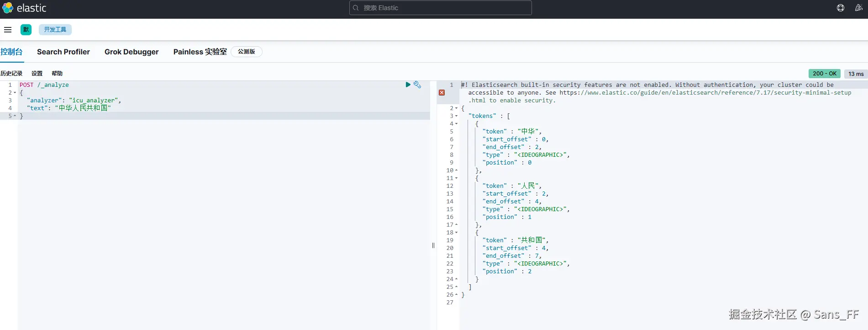The image size is (868, 330).
Task: Open the newsfeed icon in header
Action: tap(858, 8)
